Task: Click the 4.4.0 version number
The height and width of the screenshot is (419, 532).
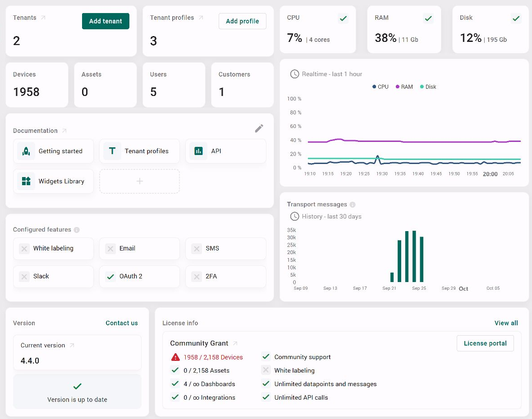Action: point(30,361)
